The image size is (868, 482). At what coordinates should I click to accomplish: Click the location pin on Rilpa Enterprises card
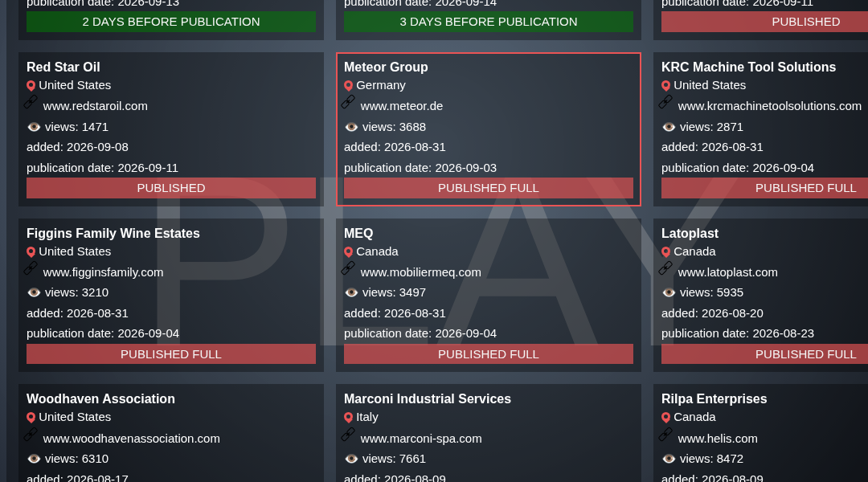pos(666,418)
